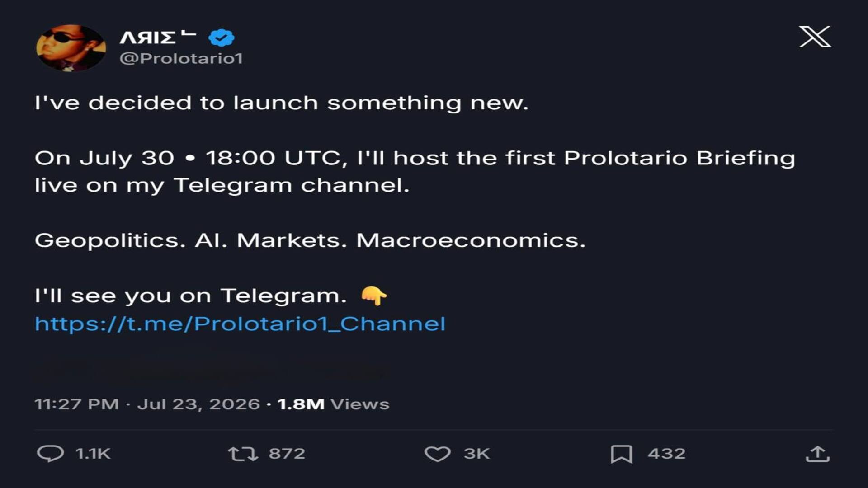Click the share upload icon
The height and width of the screenshot is (488, 868).
tap(817, 454)
